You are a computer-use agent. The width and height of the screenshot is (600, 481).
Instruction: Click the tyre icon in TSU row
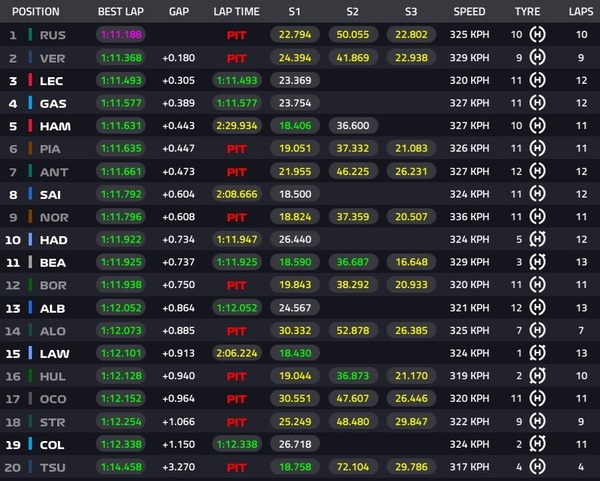pyautogui.click(x=540, y=469)
